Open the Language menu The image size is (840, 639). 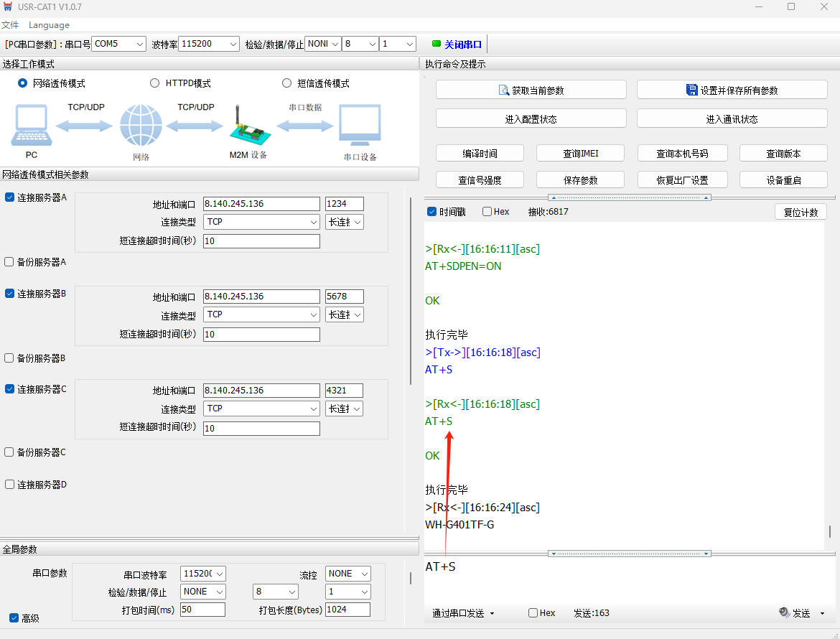49,25
